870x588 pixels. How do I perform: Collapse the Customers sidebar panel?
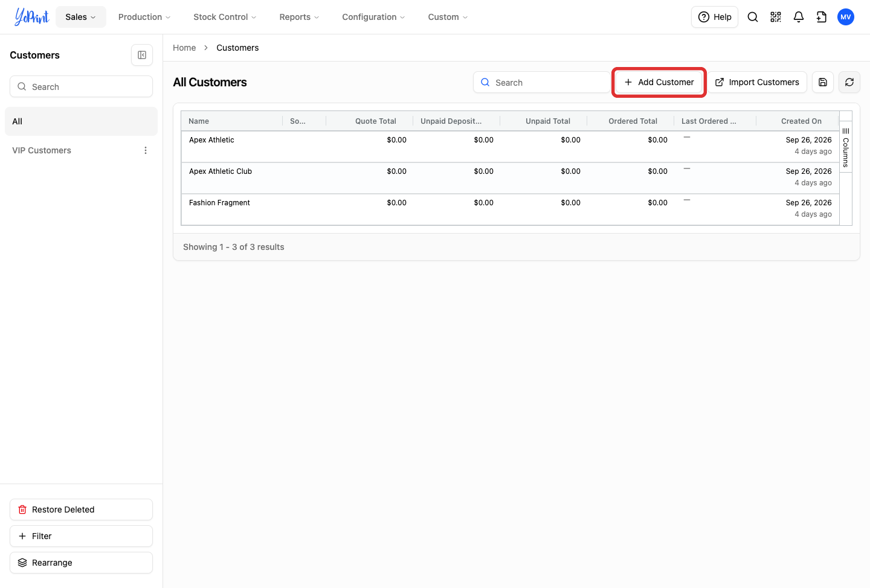[142, 55]
